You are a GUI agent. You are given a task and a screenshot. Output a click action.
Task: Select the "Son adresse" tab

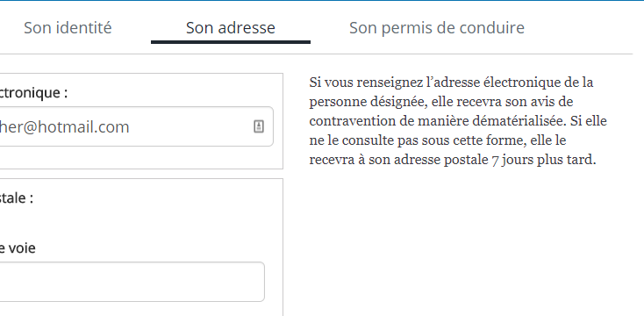click(x=231, y=28)
